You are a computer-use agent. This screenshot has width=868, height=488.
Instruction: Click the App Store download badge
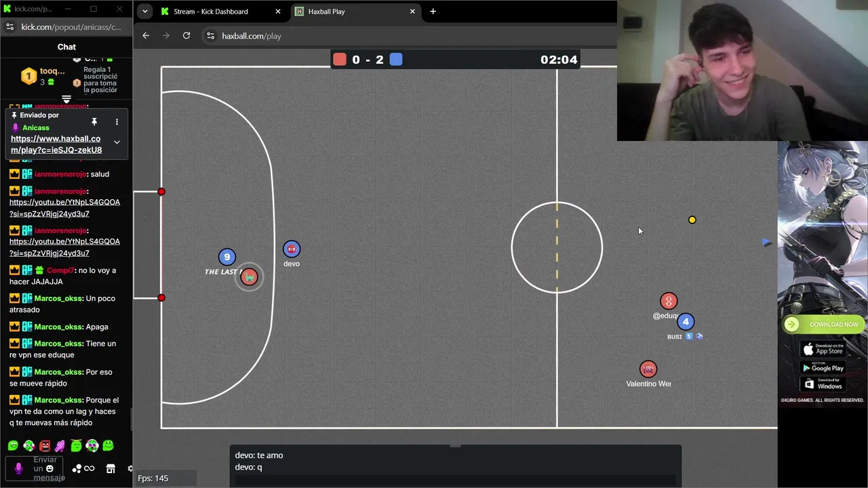click(823, 349)
